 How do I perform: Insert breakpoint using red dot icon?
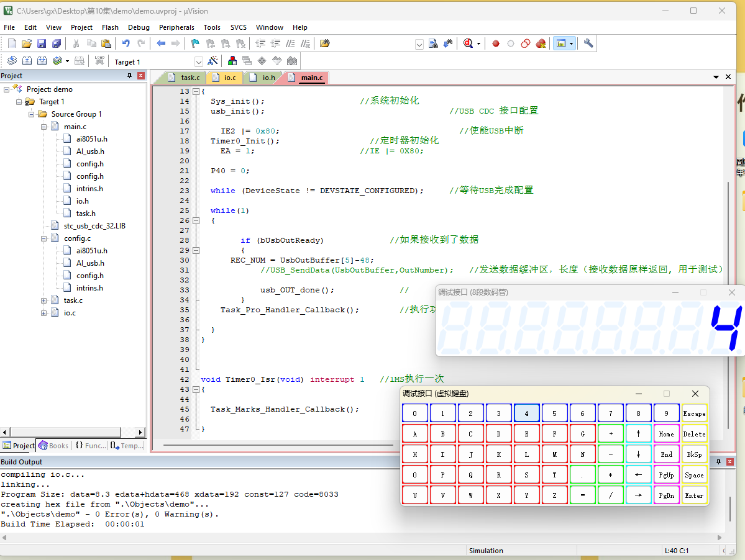(x=496, y=43)
